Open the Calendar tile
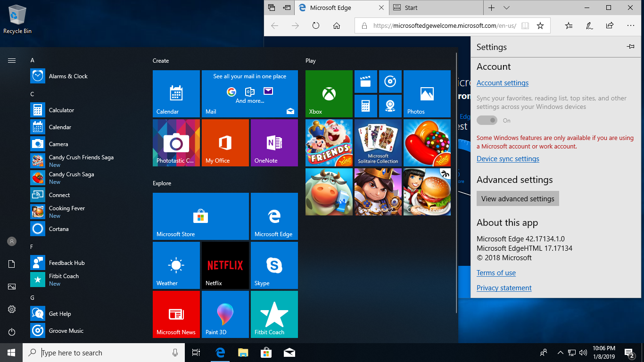 click(176, 94)
